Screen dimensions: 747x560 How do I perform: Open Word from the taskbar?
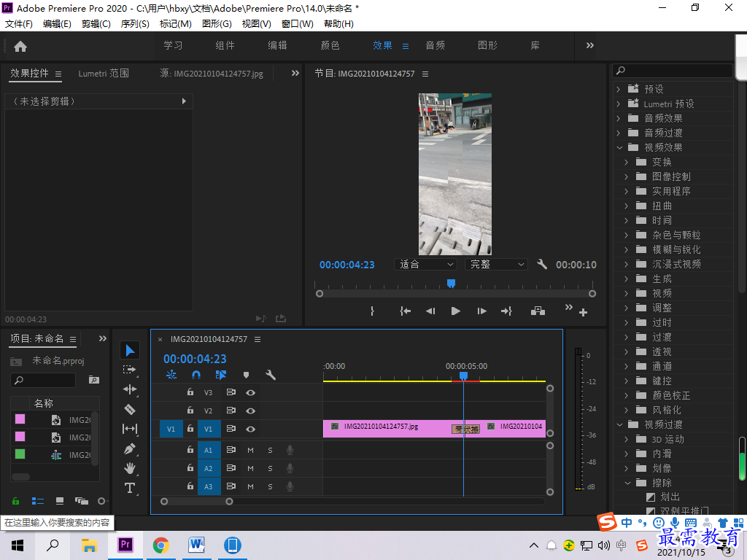[x=196, y=545]
